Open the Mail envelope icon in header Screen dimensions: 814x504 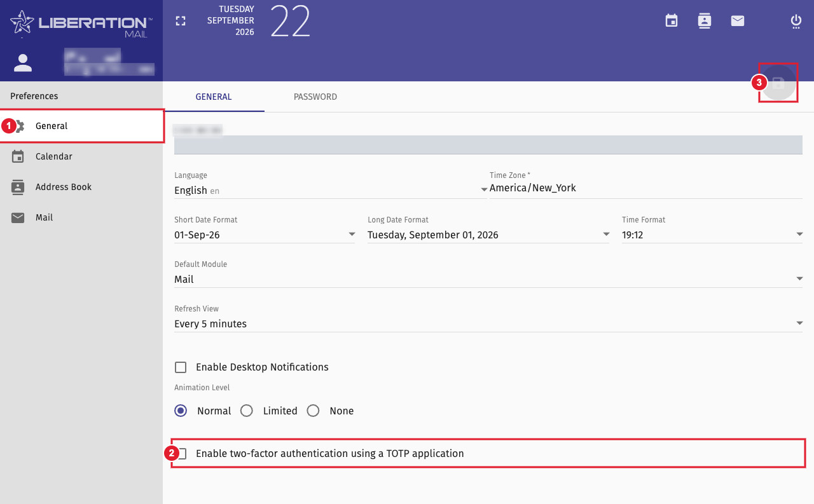[x=738, y=21]
